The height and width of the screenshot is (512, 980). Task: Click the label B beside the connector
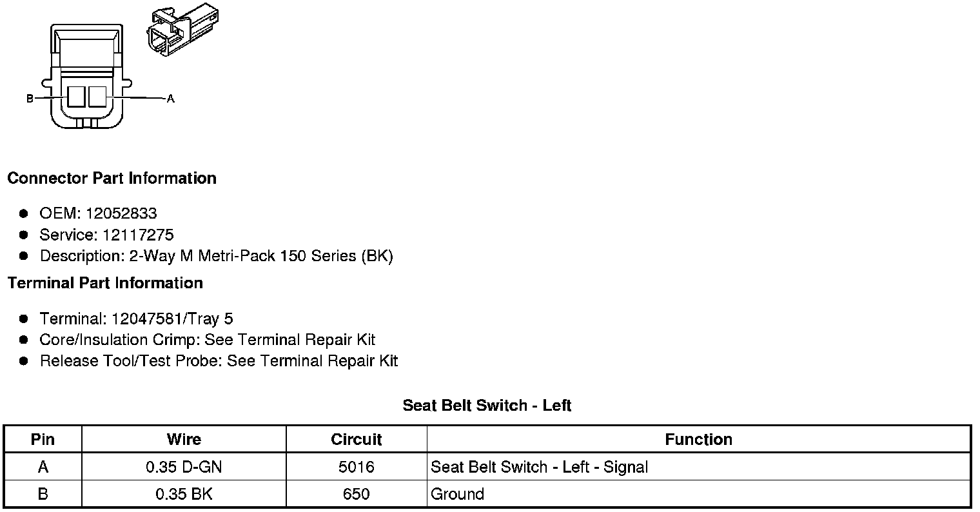30,99
